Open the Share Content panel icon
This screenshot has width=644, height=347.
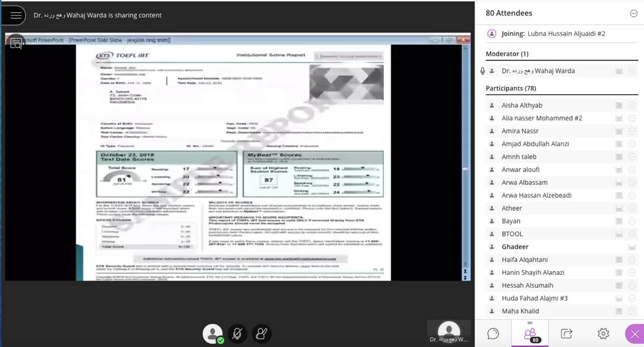[x=566, y=333]
